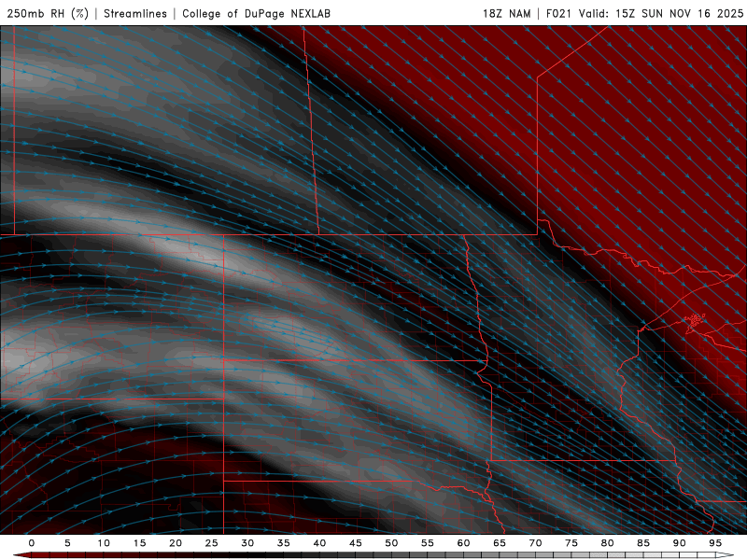Click the colorbar label "50"
The width and height of the screenshot is (747, 560).
point(391,543)
